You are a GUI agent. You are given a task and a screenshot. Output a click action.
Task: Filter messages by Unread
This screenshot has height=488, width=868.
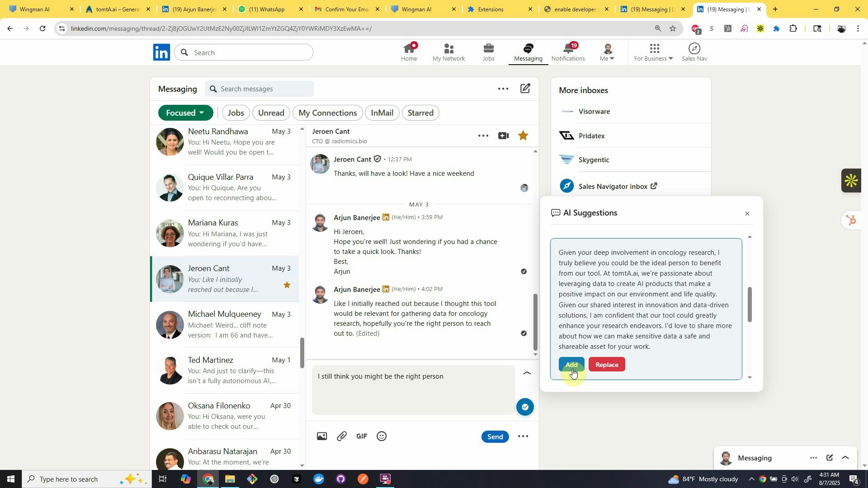point(271,113)
